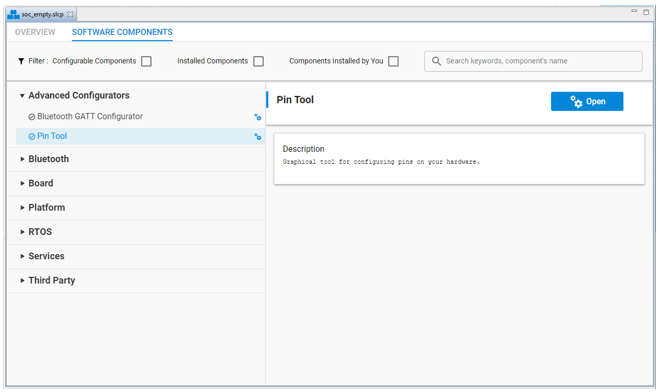The height and width of the screenshot is (392, 659).
Task: Expand the Third Party category
Action: point(22,281)
